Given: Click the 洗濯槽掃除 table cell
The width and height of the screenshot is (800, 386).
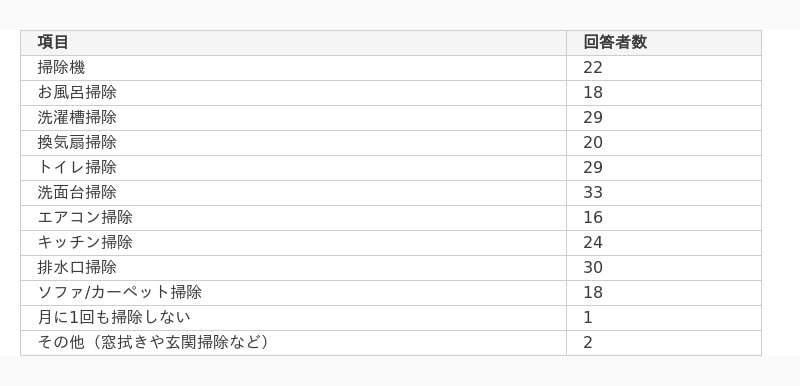Looking at the screenshot, I should coord(293,118).
